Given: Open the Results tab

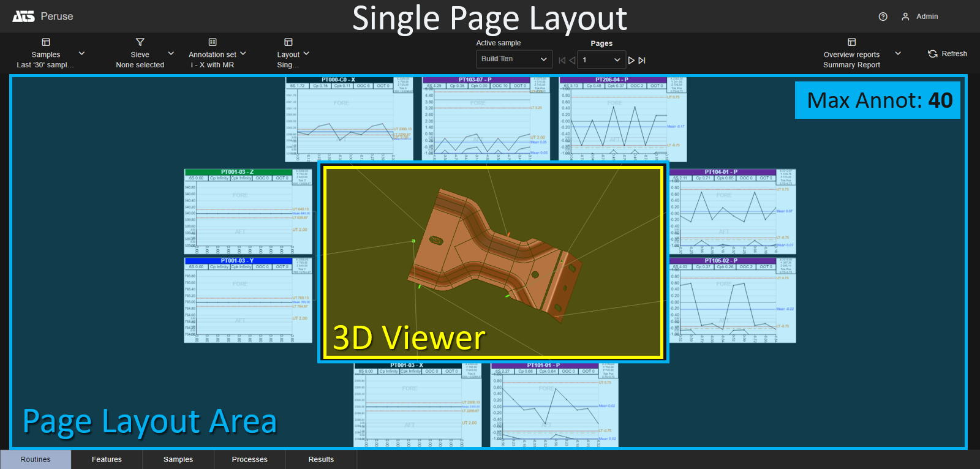Looking at the screenshot, I should tap(321, 459).
